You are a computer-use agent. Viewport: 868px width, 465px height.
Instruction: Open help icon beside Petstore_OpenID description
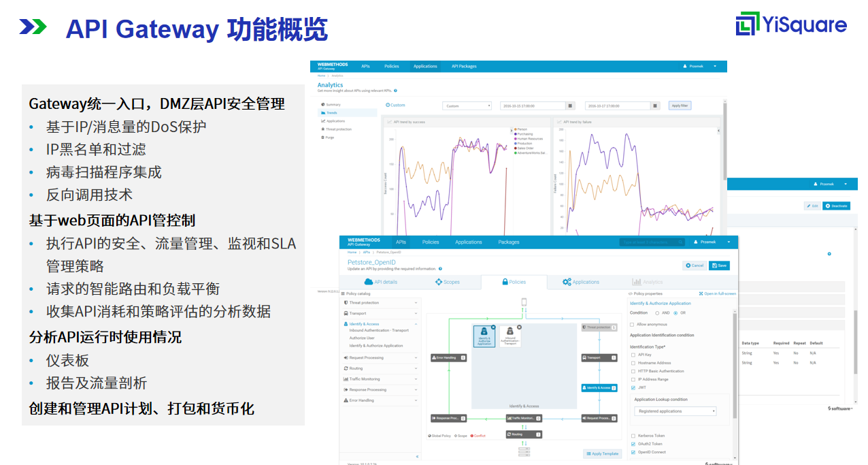point(440,269)
